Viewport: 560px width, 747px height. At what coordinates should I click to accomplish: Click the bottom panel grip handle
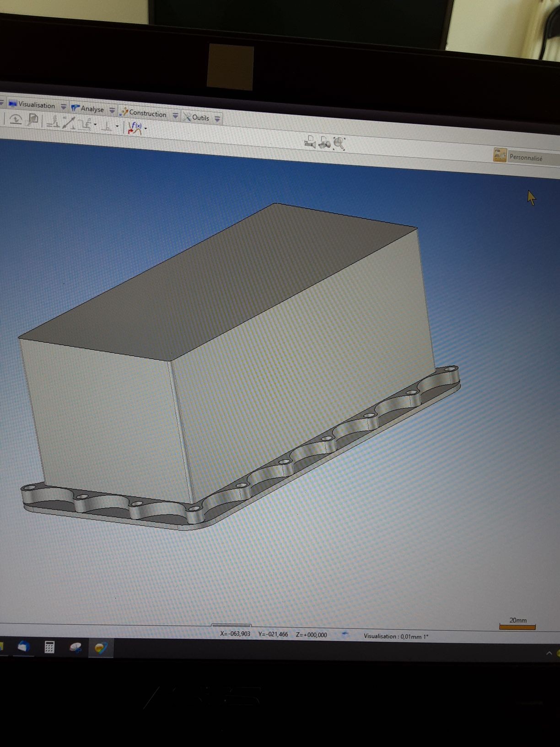pos(231,625)
